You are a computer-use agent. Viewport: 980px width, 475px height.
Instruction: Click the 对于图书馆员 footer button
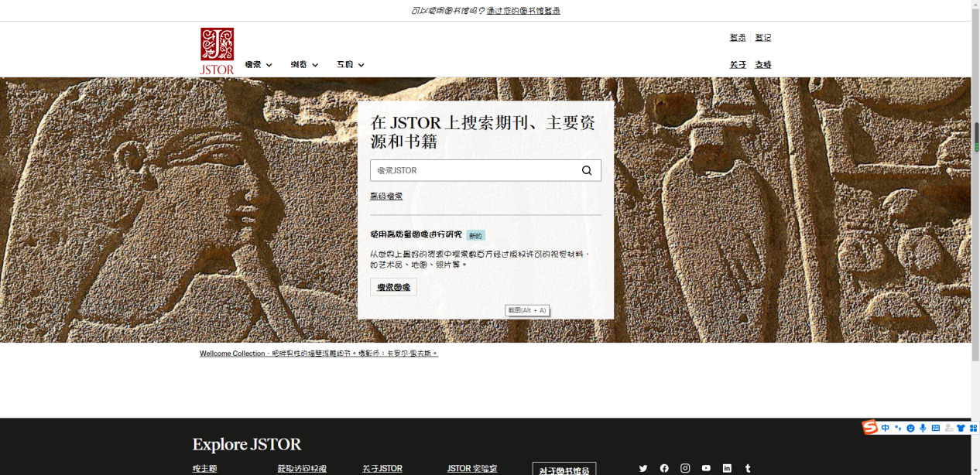pyautogui.click(x=564, y=469)
